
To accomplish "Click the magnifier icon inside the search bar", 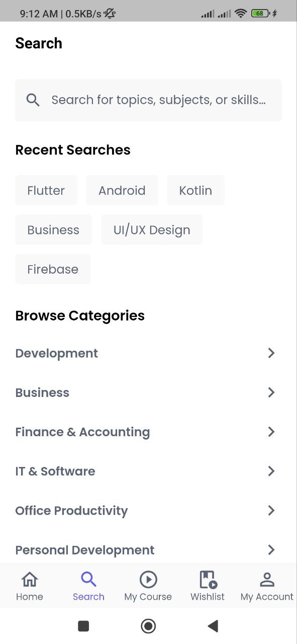I will (32, 100).
